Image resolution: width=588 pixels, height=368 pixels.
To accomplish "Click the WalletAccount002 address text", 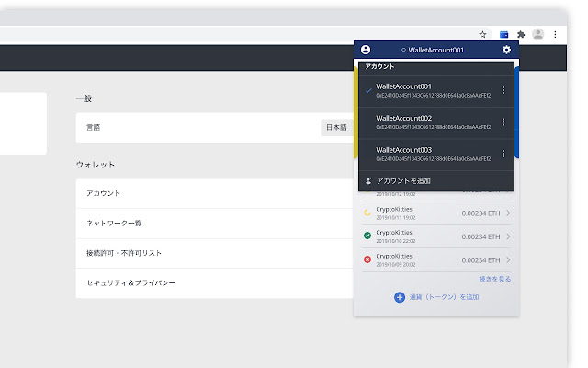I will 434,127.
